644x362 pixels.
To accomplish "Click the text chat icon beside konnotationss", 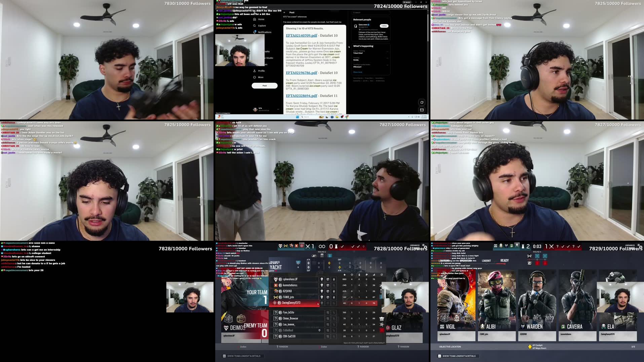I will 328,285.
